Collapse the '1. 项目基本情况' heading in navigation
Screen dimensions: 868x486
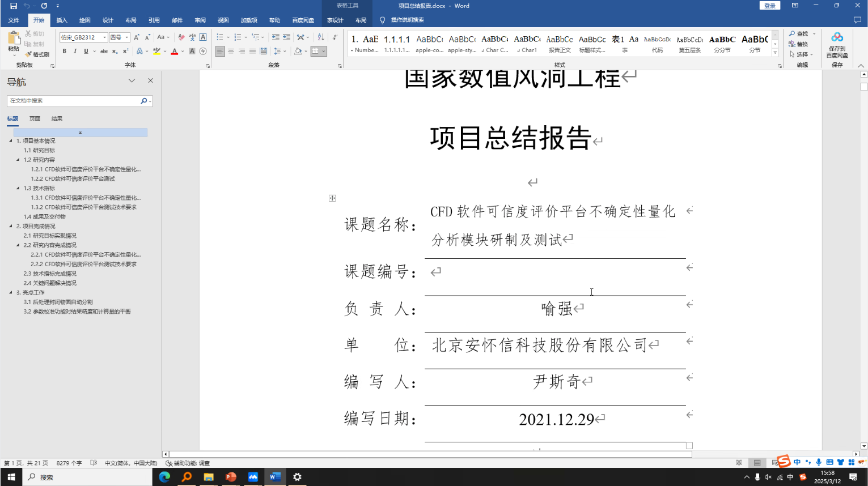tap(11, 141)
